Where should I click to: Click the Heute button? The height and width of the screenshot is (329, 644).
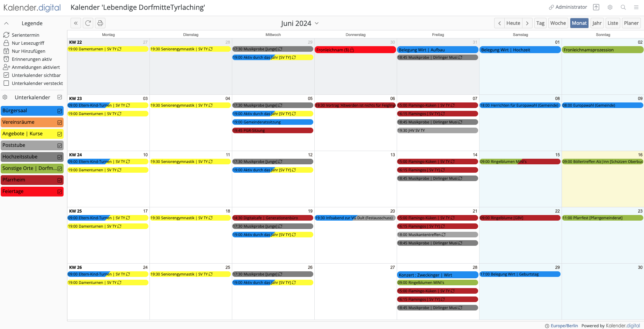pos(513,23)
